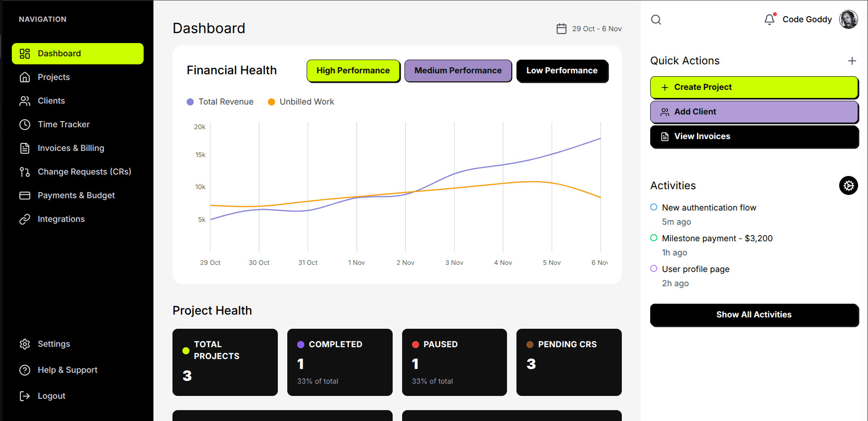The width and height of the screenshot is (868, 421).
Task: Select Projects in the navigation sidebar
Action: click(x=53, y=77)
